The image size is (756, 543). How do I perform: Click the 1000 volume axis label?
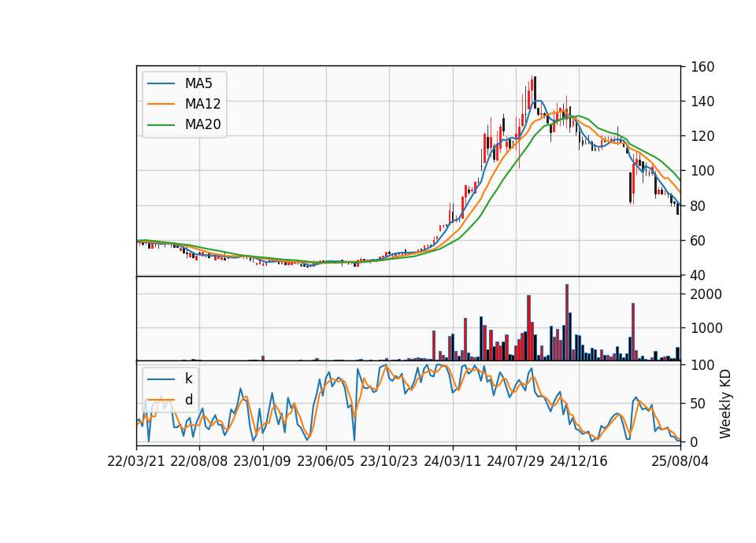click(706, 328)
